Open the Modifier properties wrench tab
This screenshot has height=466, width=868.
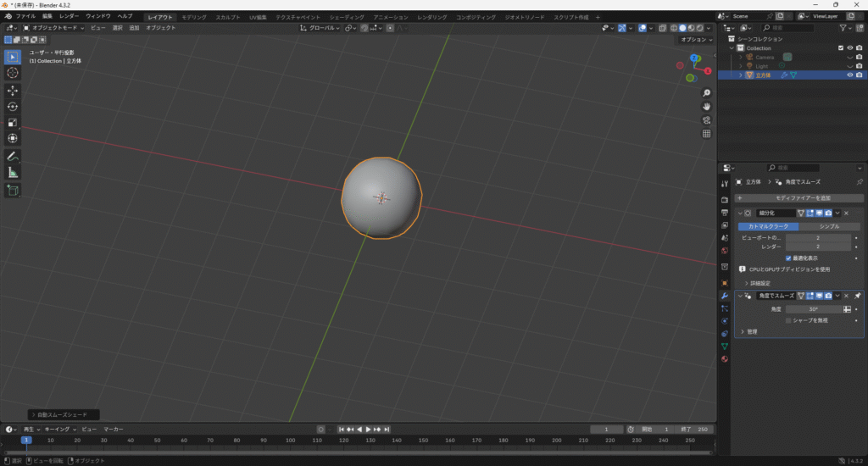[725, 296]
